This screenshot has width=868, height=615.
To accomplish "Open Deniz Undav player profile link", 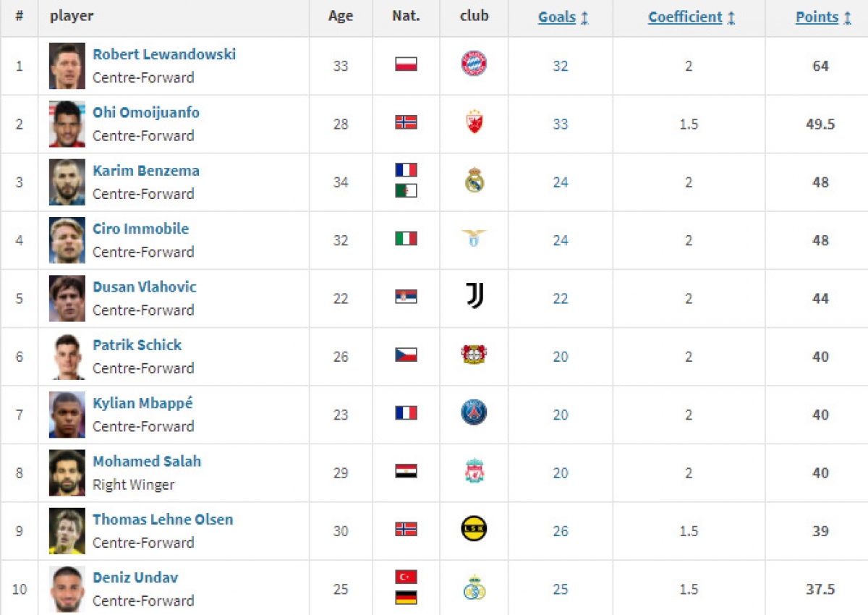I will (x=135, y=577).
